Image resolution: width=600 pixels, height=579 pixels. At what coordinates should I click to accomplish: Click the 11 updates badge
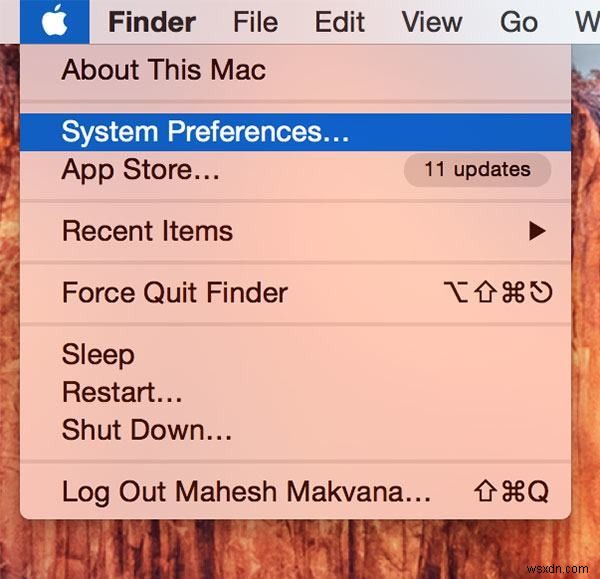click(x=477, y=169)
